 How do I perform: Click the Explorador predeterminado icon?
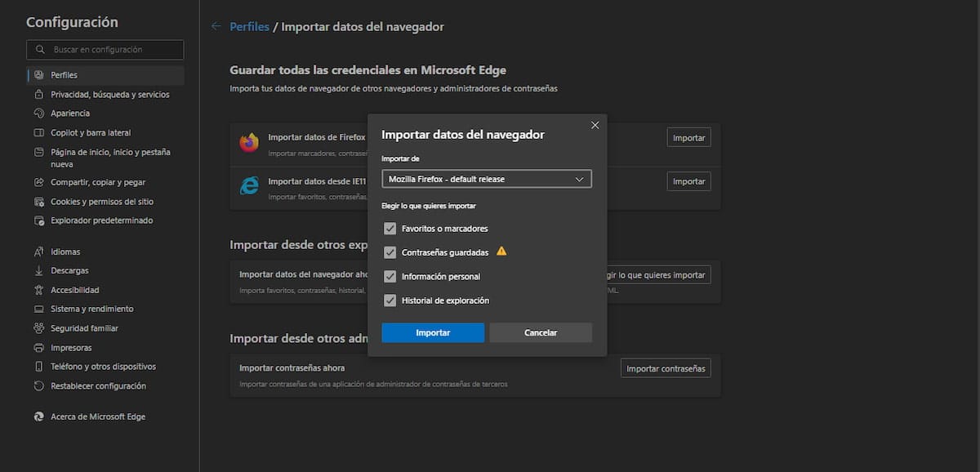click(x=38, y=220)
